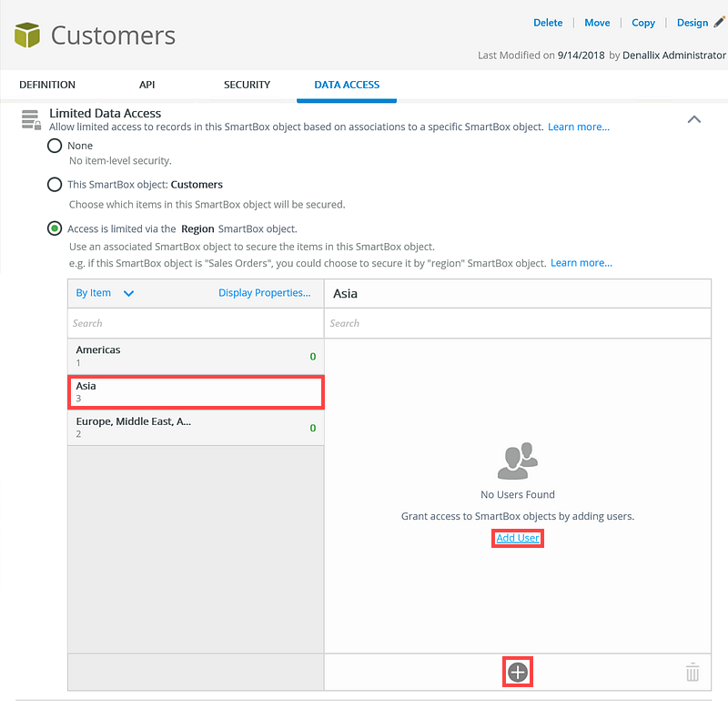Open the Security tab
This screenshot has width=728, height=709.
pos(247,85)
